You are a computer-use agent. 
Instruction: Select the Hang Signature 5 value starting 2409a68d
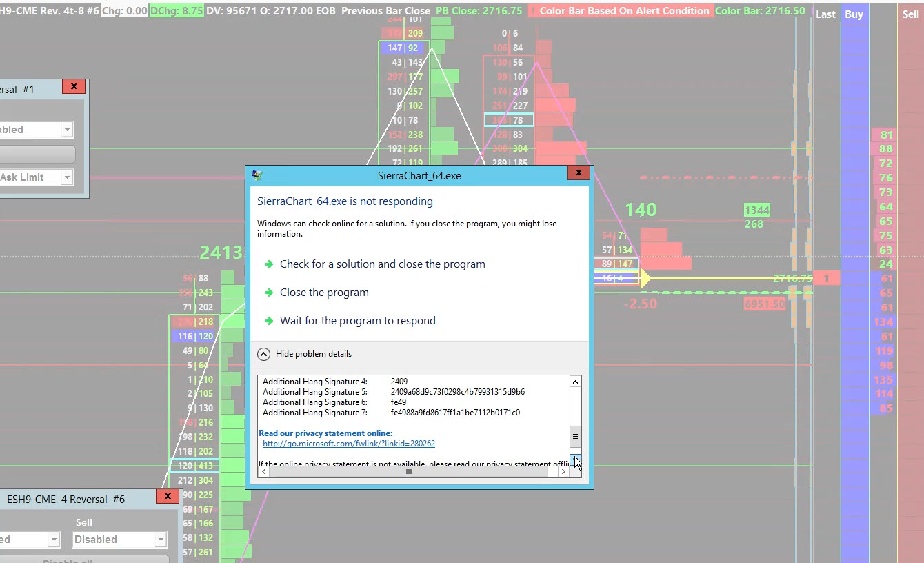pos(458,392)
